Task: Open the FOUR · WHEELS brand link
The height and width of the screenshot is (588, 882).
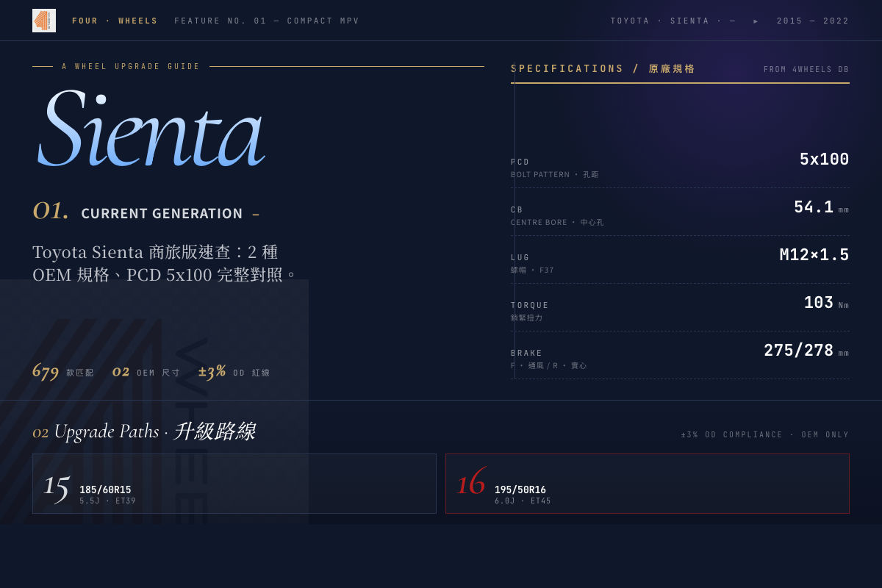Action: click(x=115, y=21)
